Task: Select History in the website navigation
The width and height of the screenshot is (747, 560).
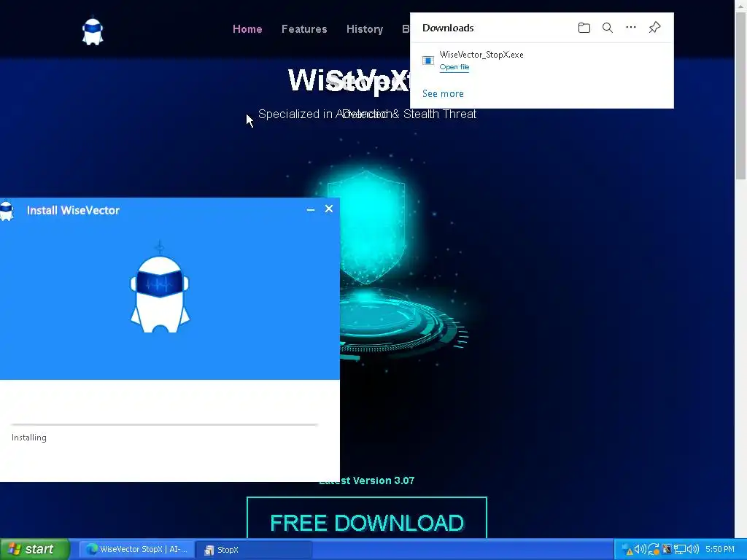Action: click(365, 29)
